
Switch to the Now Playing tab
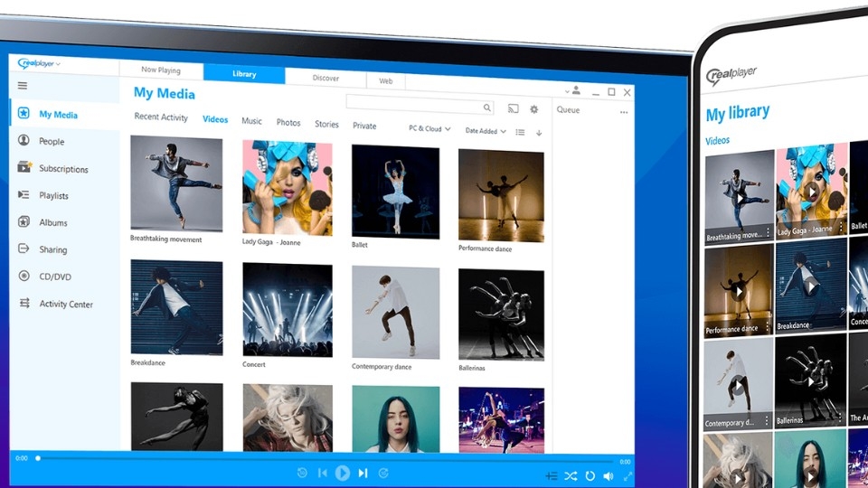[x=161, y=70]
